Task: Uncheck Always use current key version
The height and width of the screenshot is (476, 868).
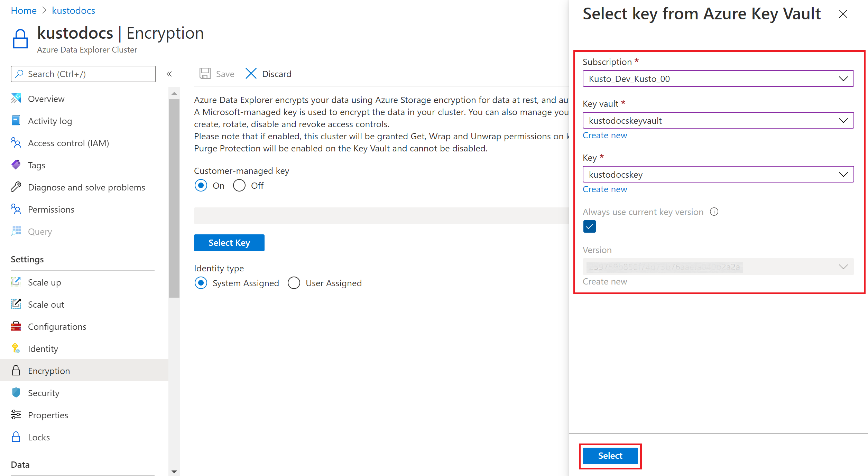Action: [589, 226]
